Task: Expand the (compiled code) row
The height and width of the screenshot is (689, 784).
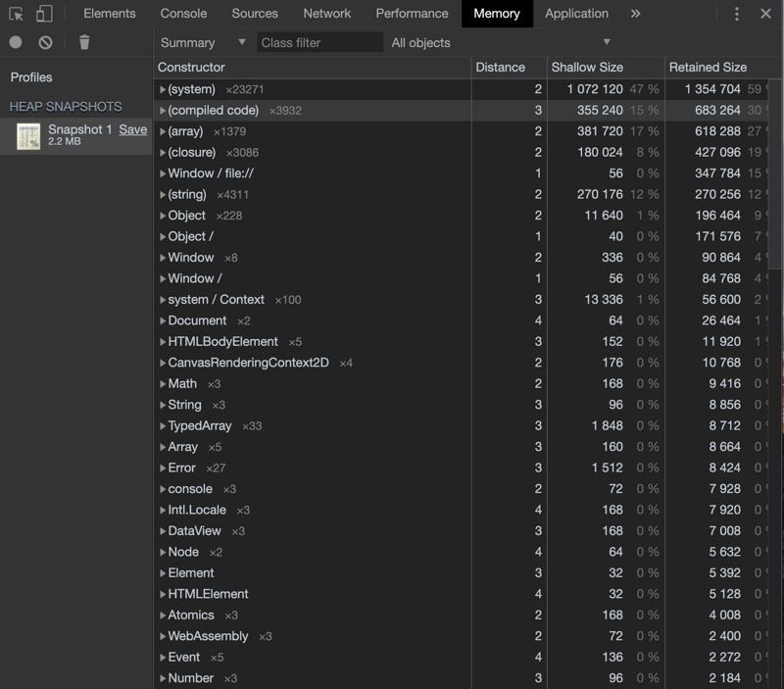Action: (x=163, y=111)
